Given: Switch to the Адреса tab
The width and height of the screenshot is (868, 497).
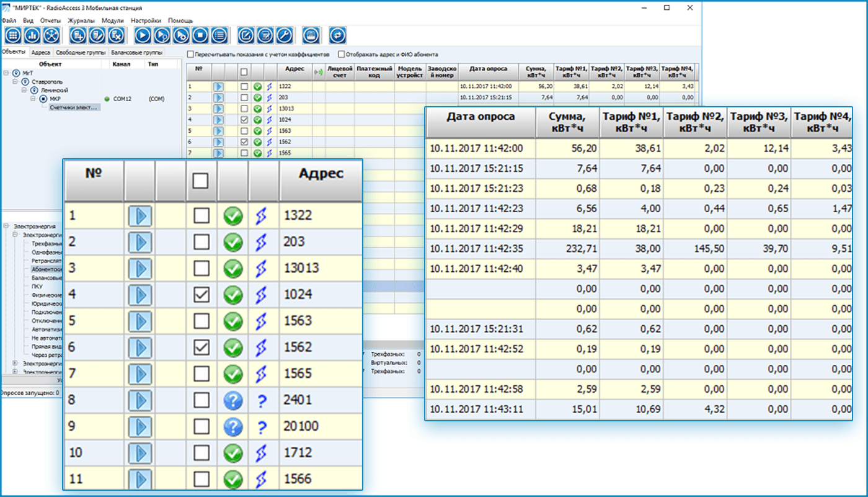Looking at the screenshot, I should point(40,53).
